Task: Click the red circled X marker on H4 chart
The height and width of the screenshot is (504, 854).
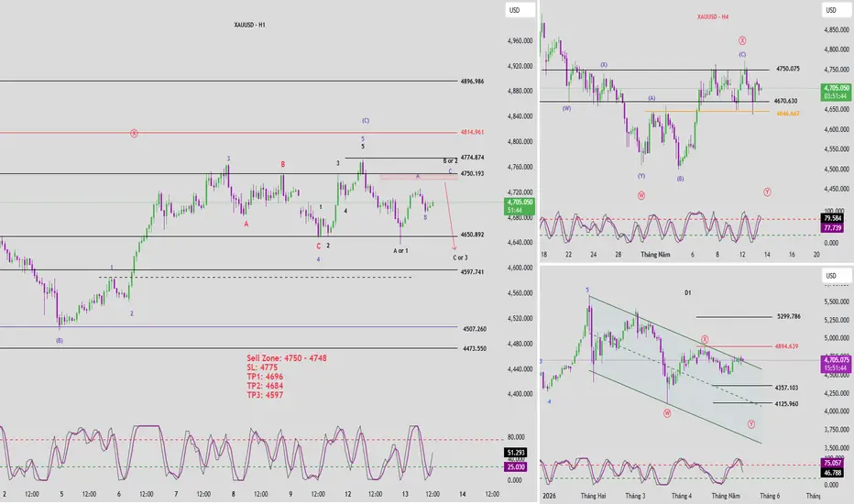Action: point(742,40)
